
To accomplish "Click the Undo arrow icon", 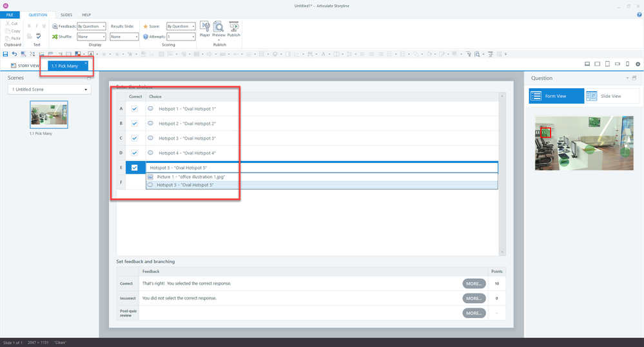I will pyautogui.click(x=14, y=54).
